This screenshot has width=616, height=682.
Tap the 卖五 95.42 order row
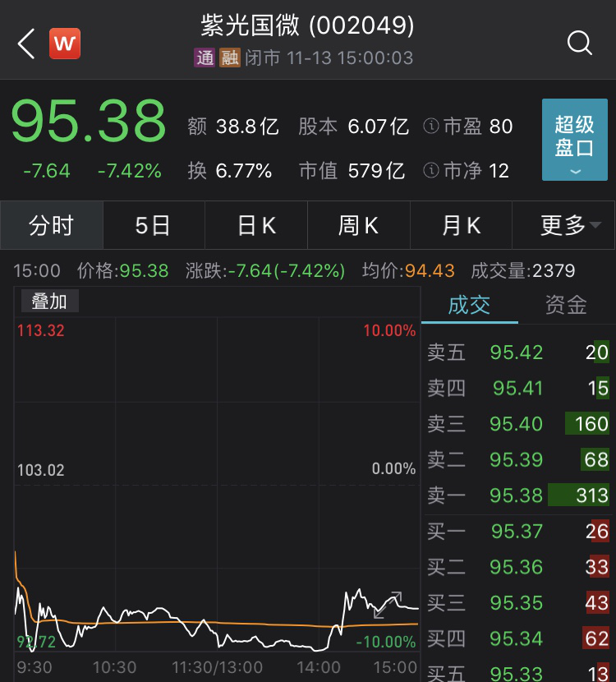pos(517,353)
